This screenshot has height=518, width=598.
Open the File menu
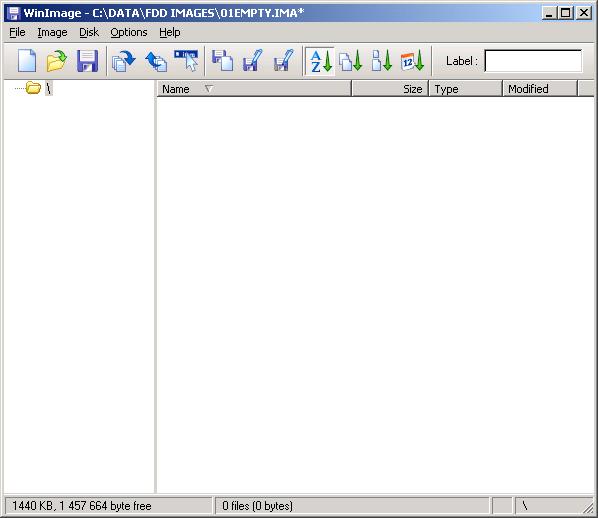(17, 32)
